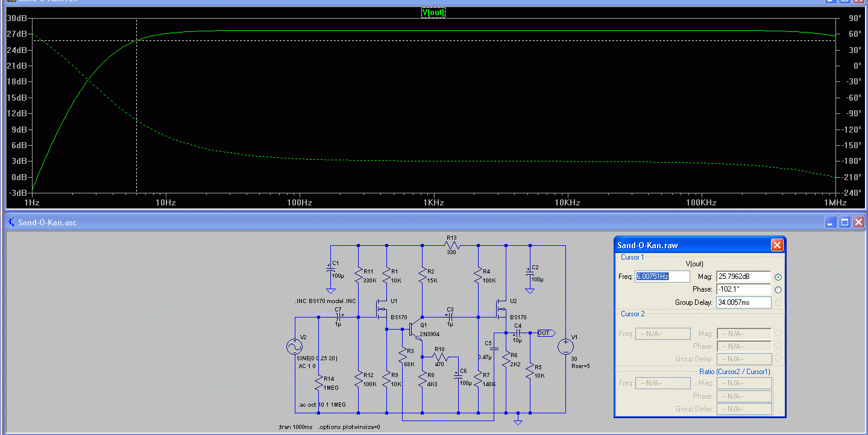The image size is (868, 435).
Task: Click the .INC BS170 model.INC directive
Action: pyautogui.click(x=325, y=301)
